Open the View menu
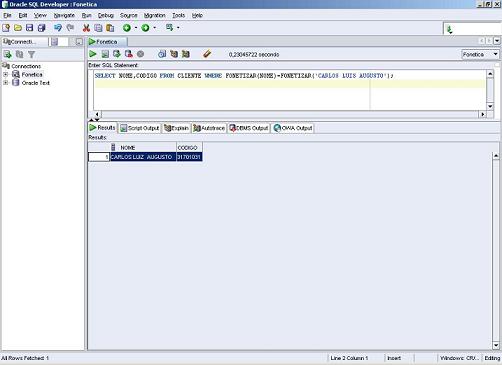The image size is (502, 365). (x=40, y=15)
